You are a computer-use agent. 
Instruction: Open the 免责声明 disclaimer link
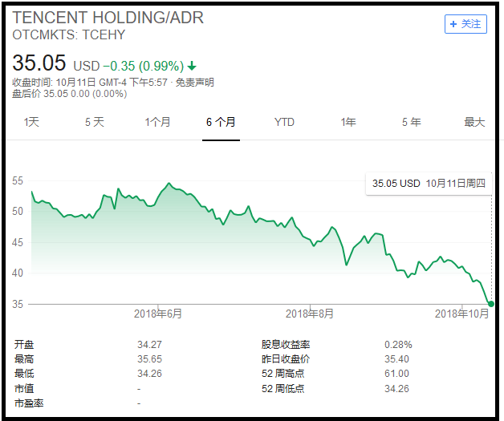click(x=195, y=83)
